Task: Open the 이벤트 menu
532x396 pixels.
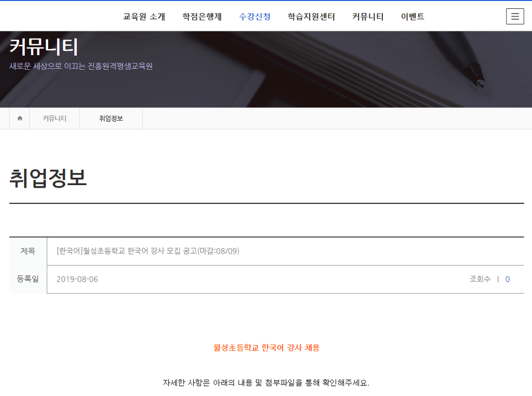Action: point(413,17)
